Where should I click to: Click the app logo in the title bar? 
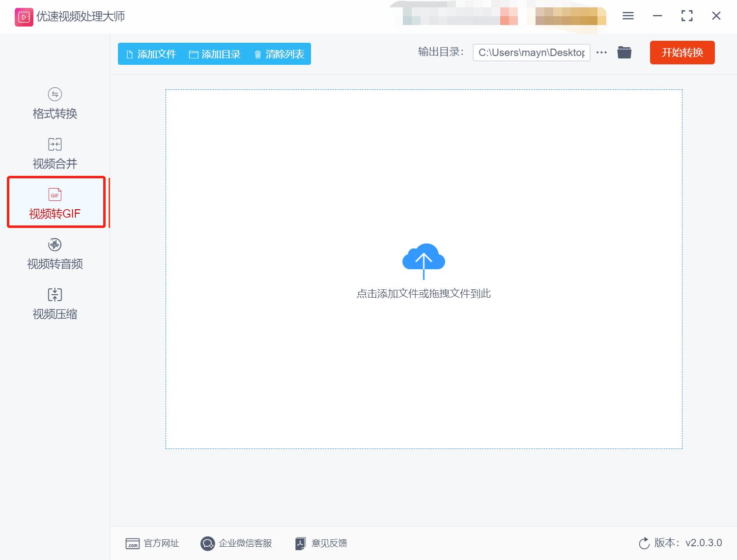[x=23, y=16]
